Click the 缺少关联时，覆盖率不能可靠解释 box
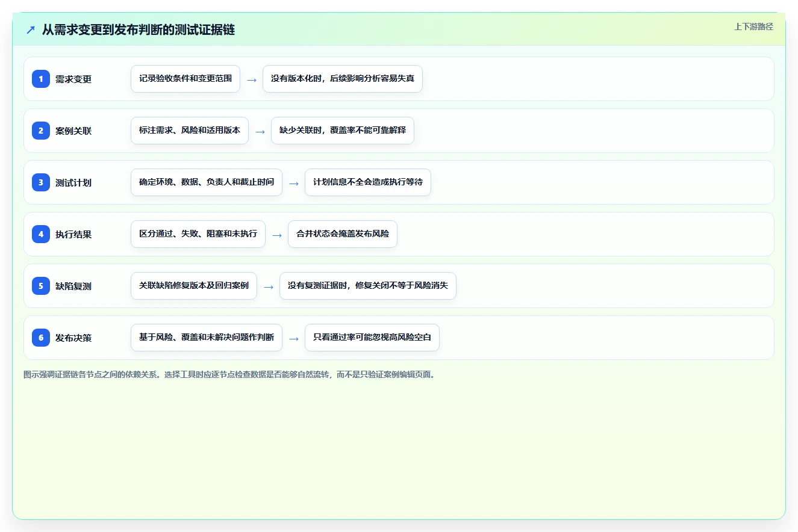Viewport: 798px width, 532px height. (x=343, y=131)
